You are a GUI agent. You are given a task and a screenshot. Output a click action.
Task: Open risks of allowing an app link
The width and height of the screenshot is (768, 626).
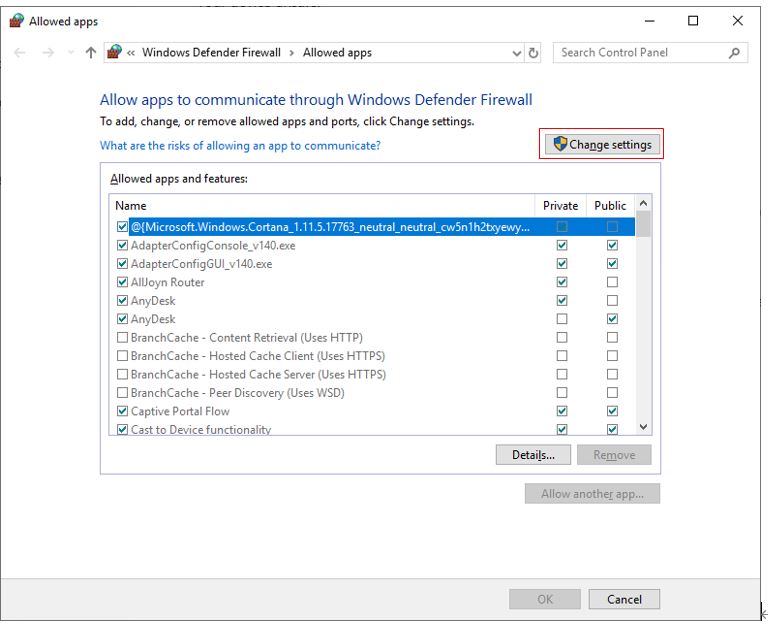click(240, 145)
